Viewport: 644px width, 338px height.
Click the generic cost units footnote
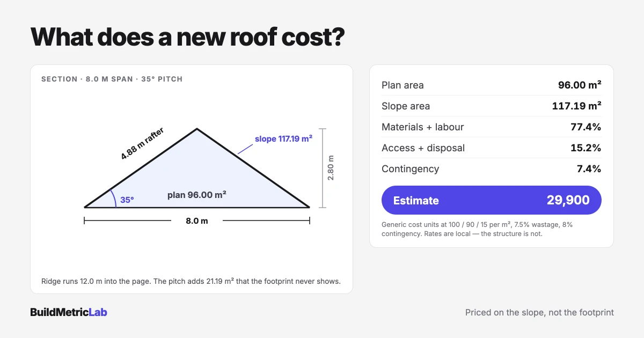click(x=477, y=229)
